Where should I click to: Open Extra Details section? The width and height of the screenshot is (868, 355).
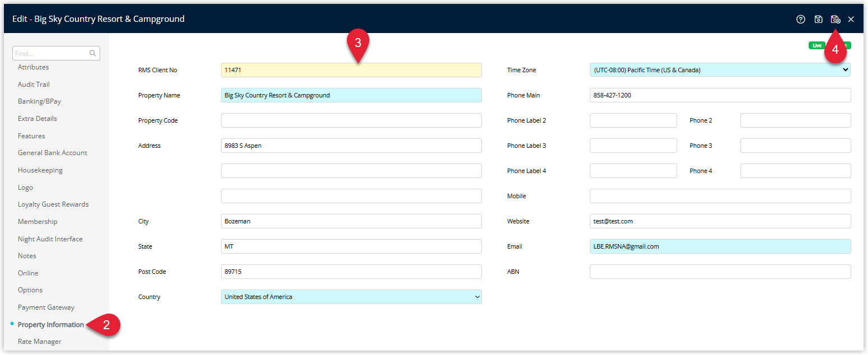[37, 119]
